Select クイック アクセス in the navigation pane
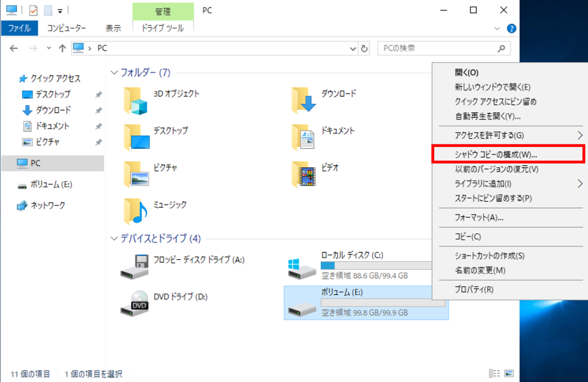 49,79
